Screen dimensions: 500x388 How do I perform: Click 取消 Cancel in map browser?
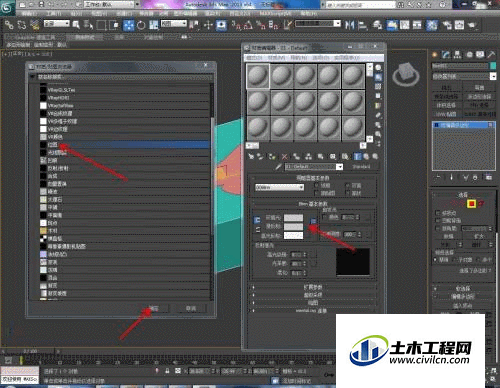pos(191,309)
